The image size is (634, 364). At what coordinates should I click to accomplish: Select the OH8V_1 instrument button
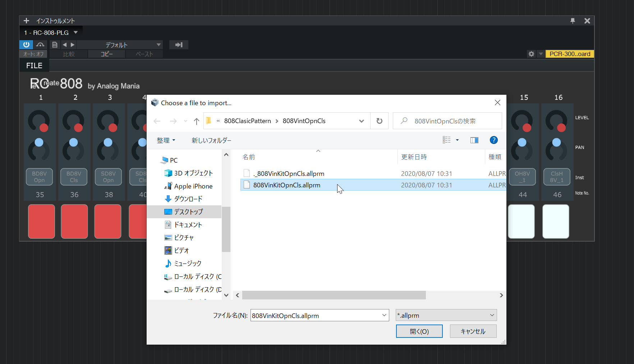(522, 177)
